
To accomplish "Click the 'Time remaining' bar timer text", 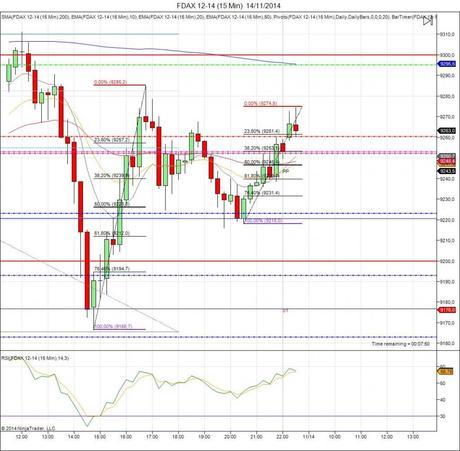I will 401,344.
